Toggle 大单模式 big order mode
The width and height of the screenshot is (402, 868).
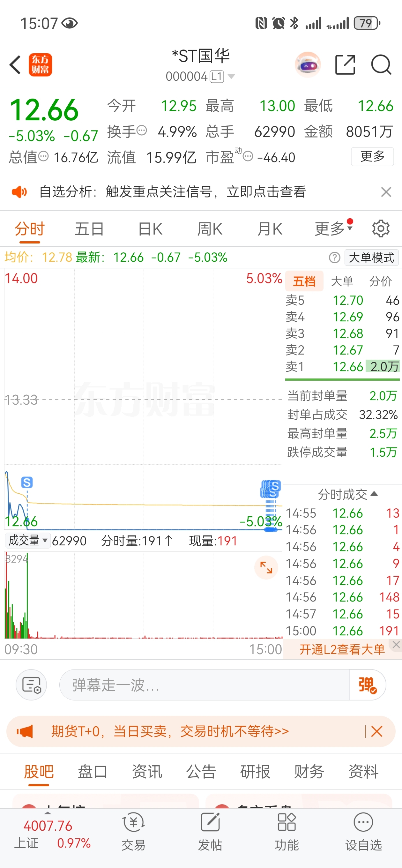[x=371, y=258]
